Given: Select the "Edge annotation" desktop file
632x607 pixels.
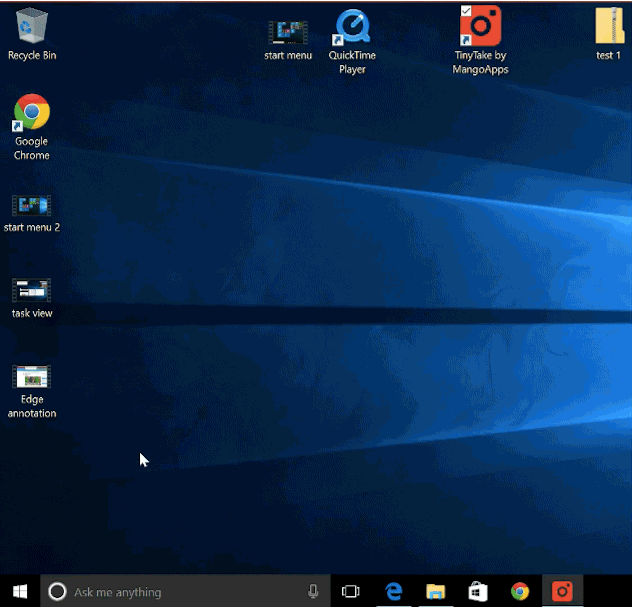Looking at the screenshot, I should pos(31,378).
